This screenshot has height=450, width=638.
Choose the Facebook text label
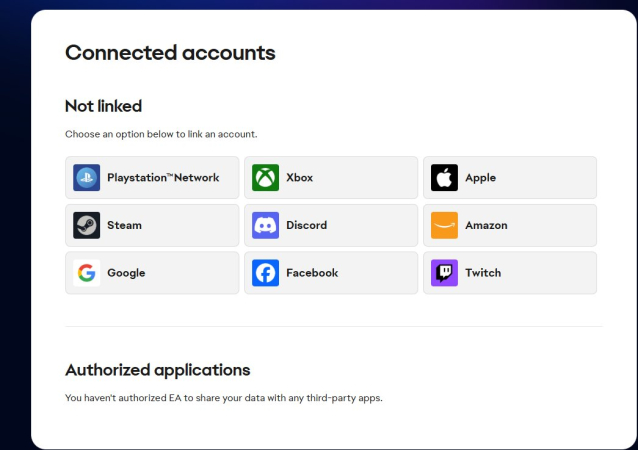click(x=312, y=273)
